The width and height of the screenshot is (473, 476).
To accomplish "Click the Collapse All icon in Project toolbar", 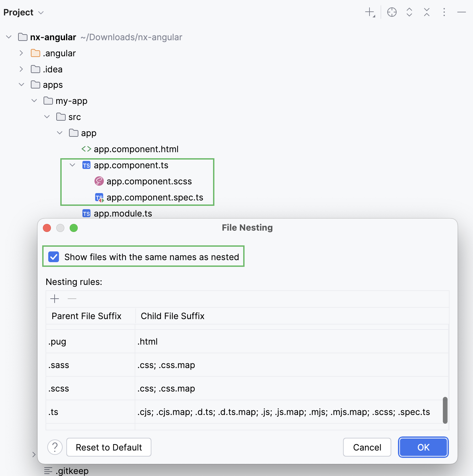I will pos(426,12).
